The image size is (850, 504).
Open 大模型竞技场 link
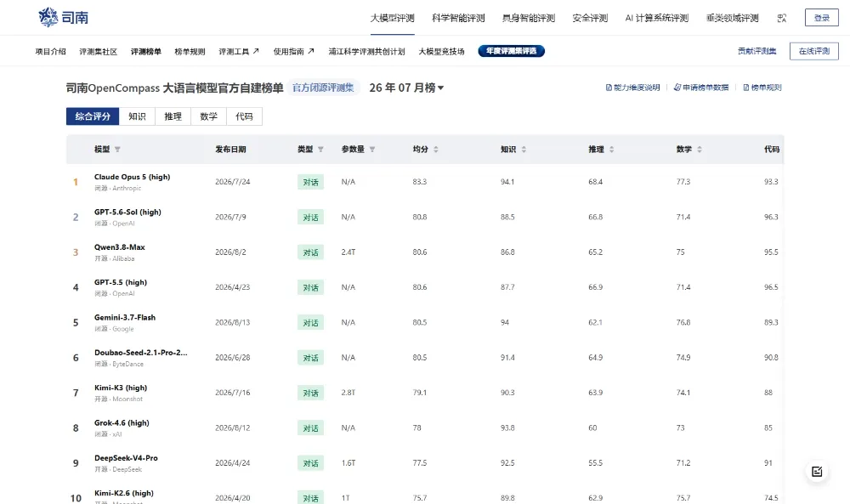coord(441,52)
